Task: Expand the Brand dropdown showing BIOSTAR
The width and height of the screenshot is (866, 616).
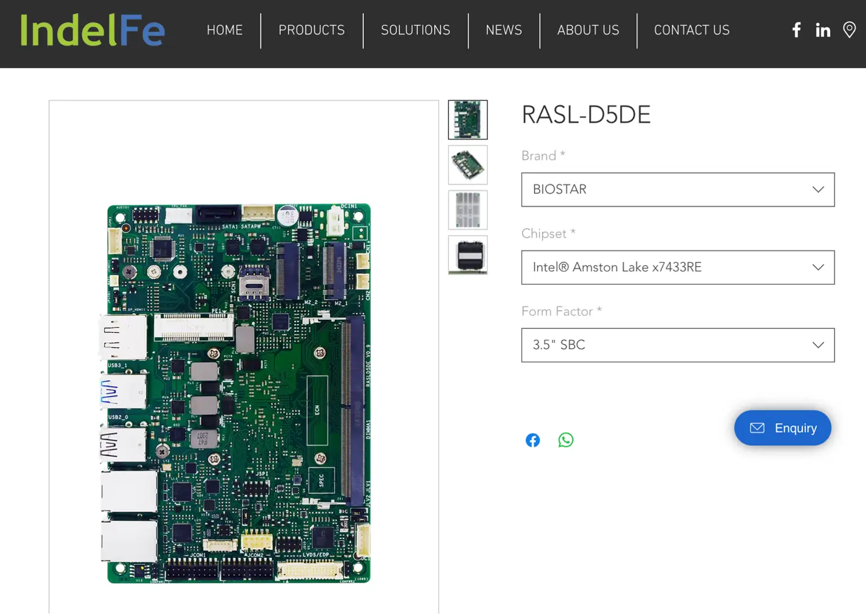Action: click(678, 190)
